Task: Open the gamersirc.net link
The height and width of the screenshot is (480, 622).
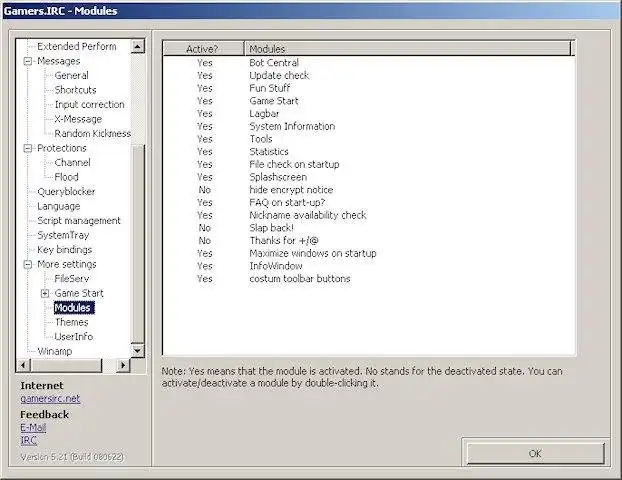Action: [50, 399]
